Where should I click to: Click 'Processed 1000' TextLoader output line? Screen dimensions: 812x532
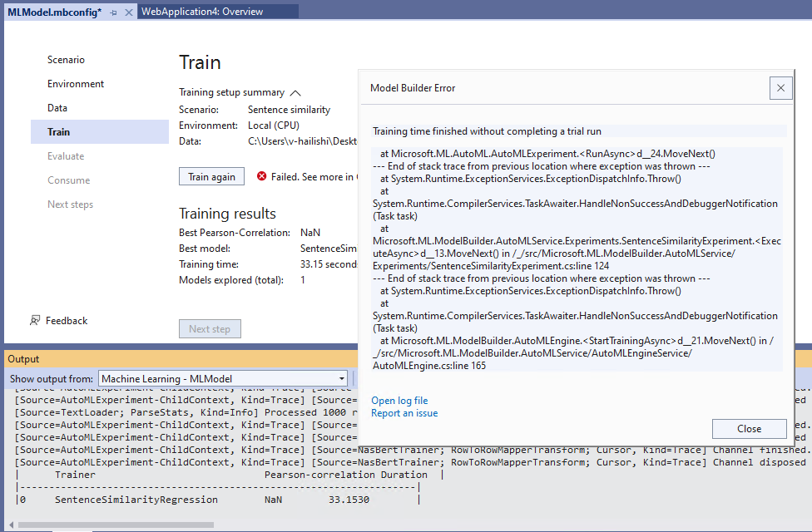[x=186, y=412]
